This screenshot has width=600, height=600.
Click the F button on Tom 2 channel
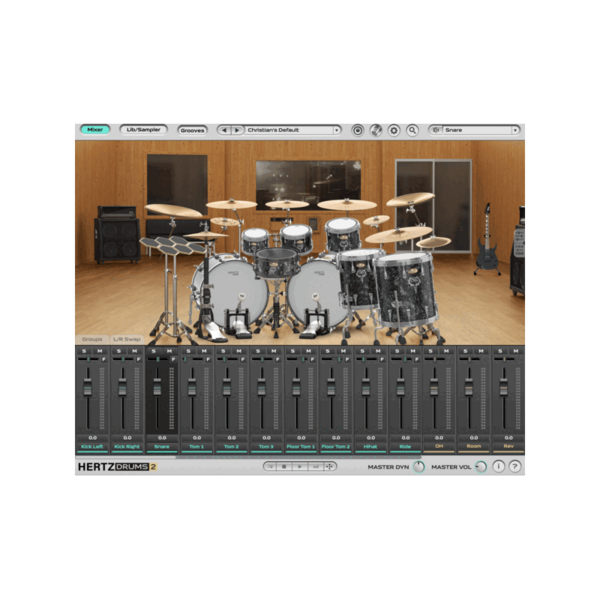coord(243,359)
